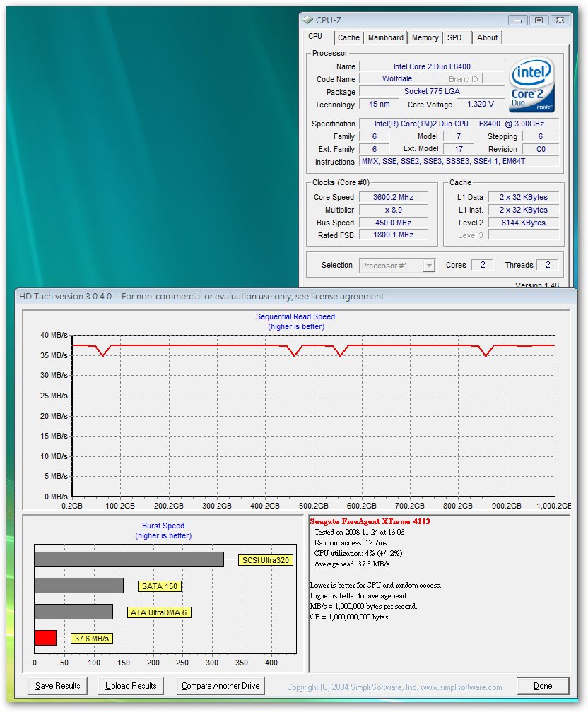The width and height of the screenshot is (588, 712).
Task: Click the gray SCSI Ultra320 bar
Action: coord(129,559)
